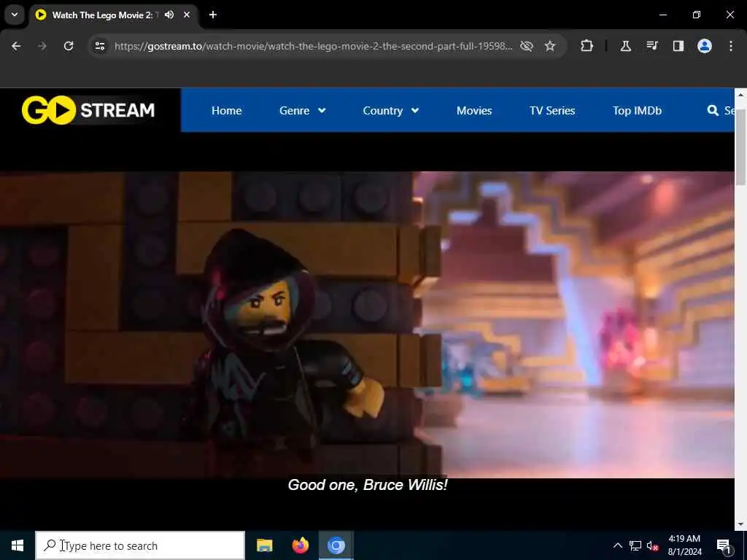Open the notification center icon

(x=724, y=545)
